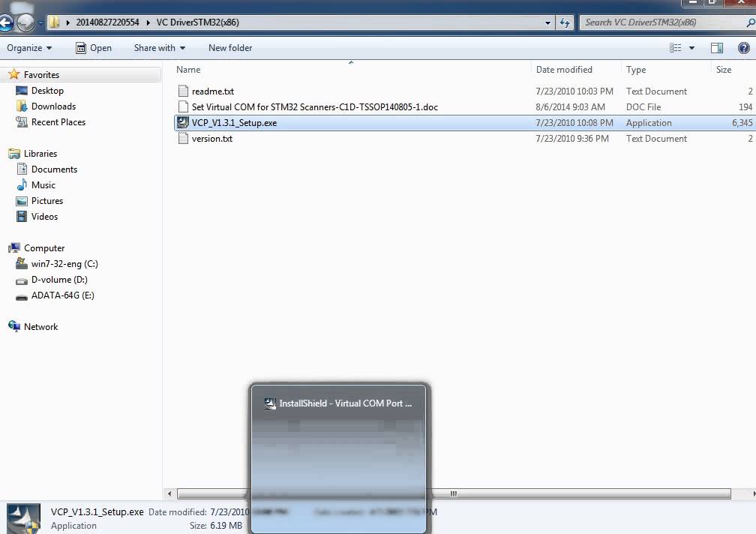Click the Libraries icon
The width and height of the screenshot is (756, 534).
coord(14,153)
